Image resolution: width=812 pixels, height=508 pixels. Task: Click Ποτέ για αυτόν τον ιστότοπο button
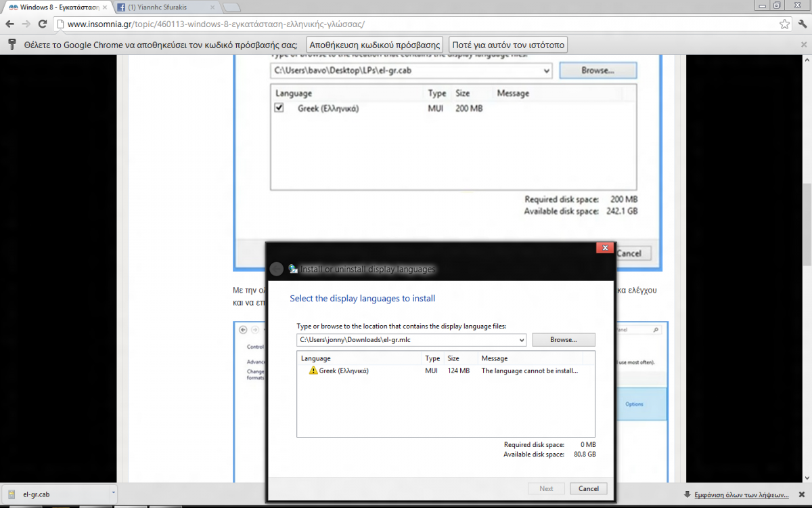coord(508,45)
